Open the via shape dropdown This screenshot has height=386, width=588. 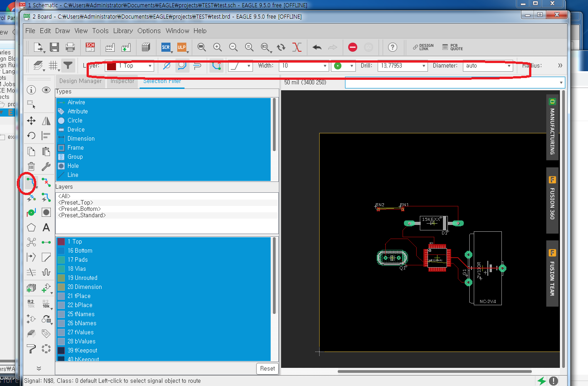343,66
